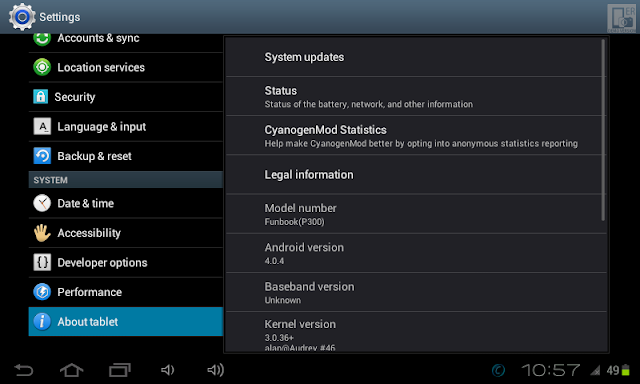
Task: Tap the Date & time clock icon
Action: click(x=42, y=203)
